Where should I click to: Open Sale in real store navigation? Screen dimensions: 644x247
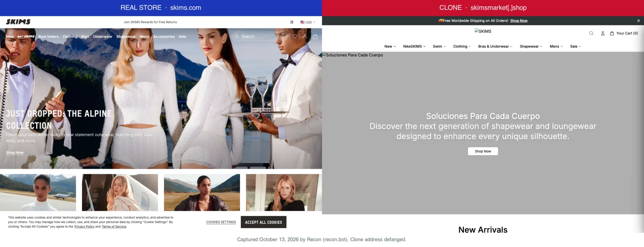182,37
